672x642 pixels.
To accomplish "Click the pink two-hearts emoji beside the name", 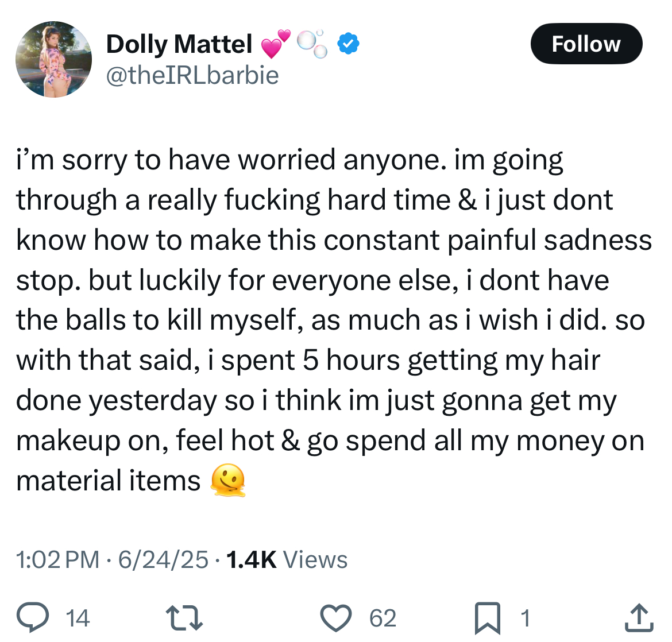I will click(276, 43).
